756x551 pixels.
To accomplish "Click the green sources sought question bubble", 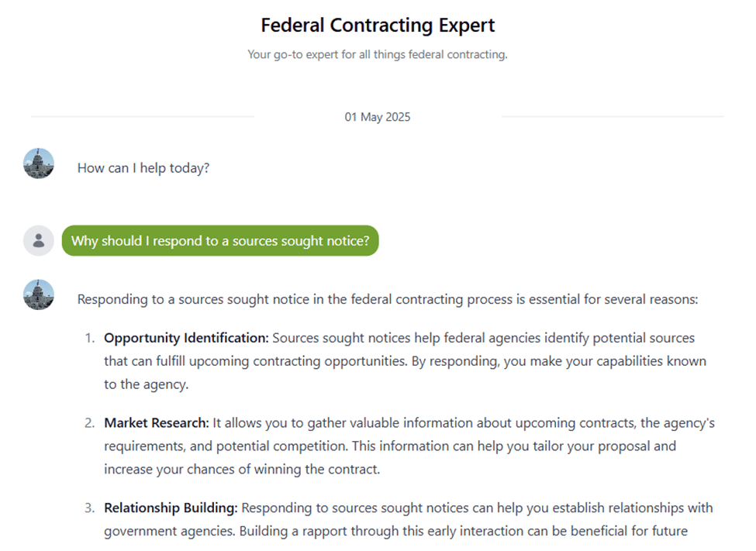I will tap(220, 241).
